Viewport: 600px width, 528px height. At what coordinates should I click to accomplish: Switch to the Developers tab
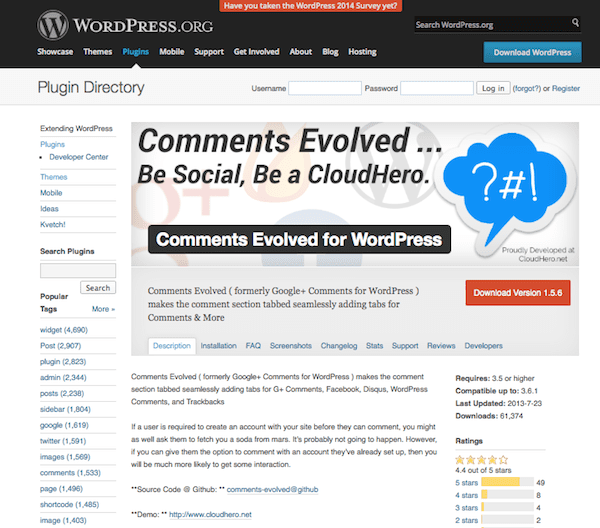coord(484,346)
